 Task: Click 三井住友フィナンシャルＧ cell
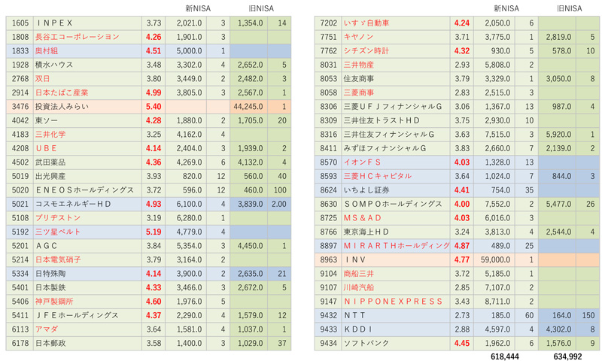[x=396, y=135]
